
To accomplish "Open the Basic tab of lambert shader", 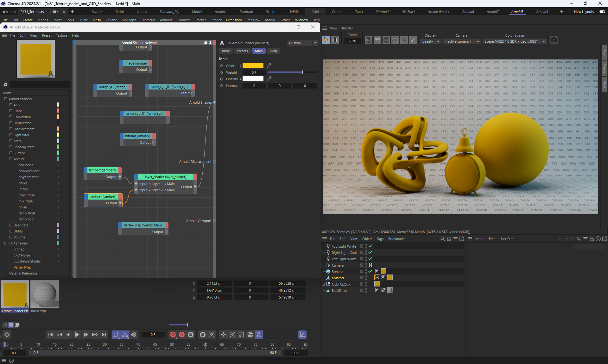I will (x=226, y=51).
